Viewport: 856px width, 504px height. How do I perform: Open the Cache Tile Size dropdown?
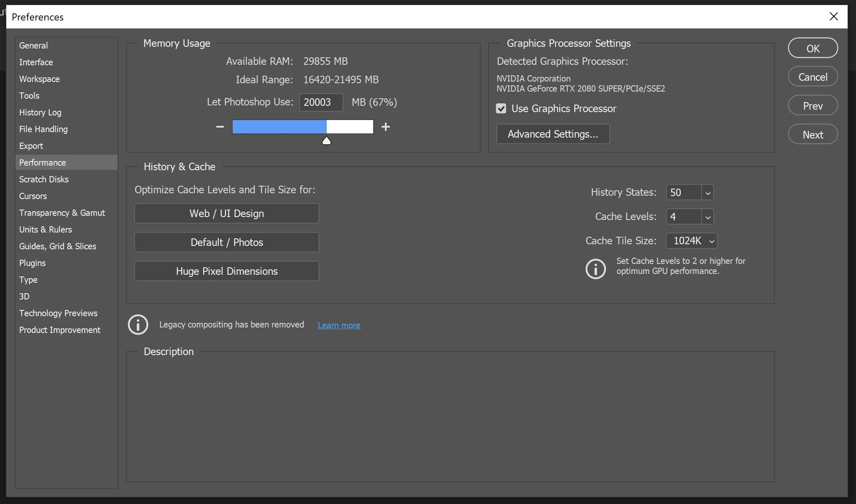(x=711, y=241)
